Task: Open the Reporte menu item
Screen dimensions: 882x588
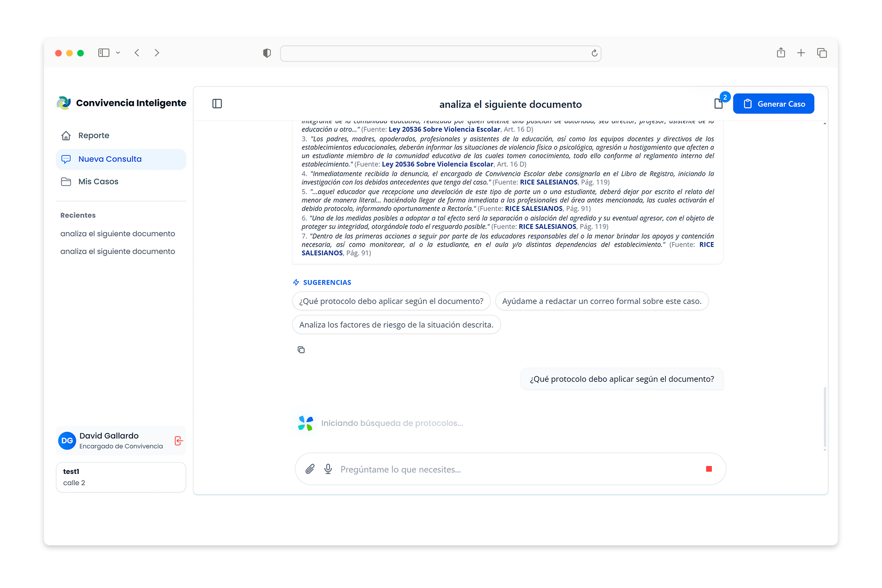Action: coord(94,135)
